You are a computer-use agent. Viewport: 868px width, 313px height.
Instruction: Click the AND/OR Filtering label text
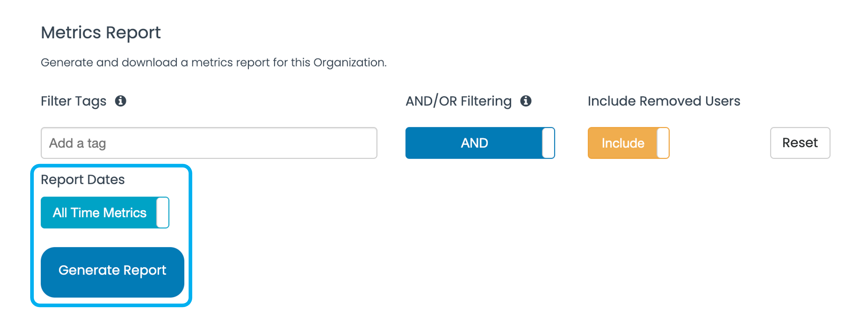click(x=458, y=101)
